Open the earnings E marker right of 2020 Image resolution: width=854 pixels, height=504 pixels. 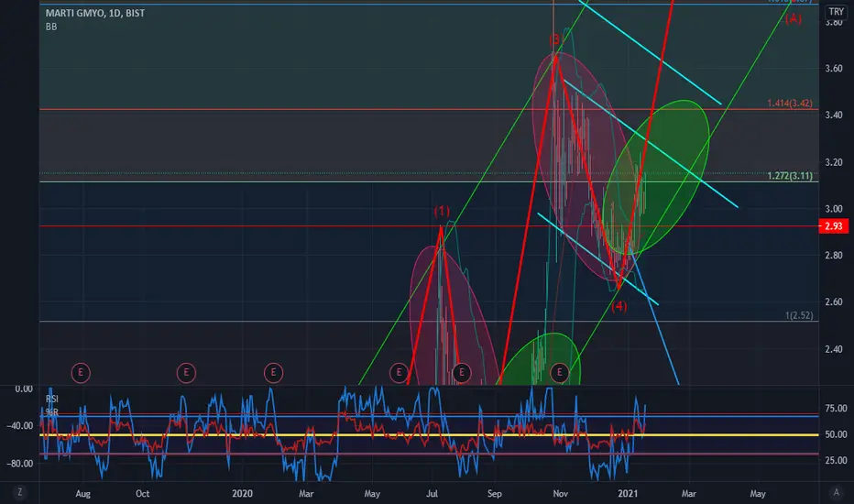273,373
